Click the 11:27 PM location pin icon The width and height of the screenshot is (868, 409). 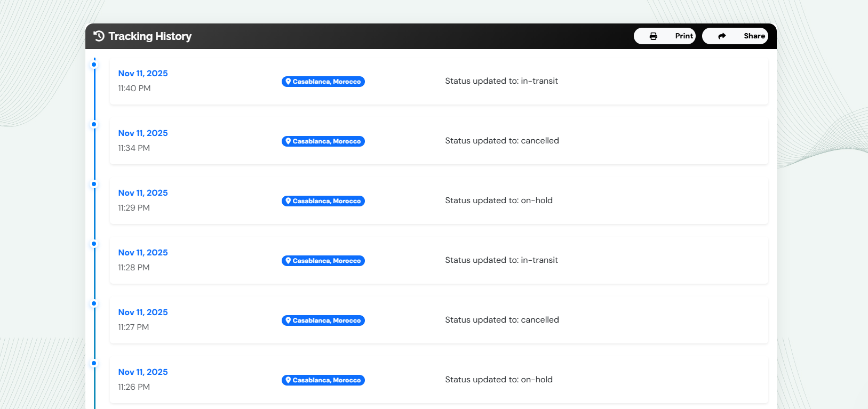[x=288, y=320]
